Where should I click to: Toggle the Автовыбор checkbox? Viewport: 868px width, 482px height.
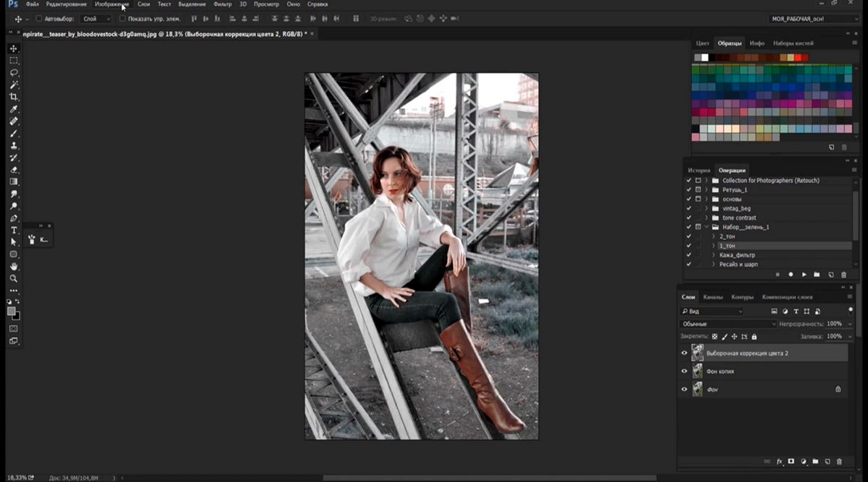click(x=39, y=19)
